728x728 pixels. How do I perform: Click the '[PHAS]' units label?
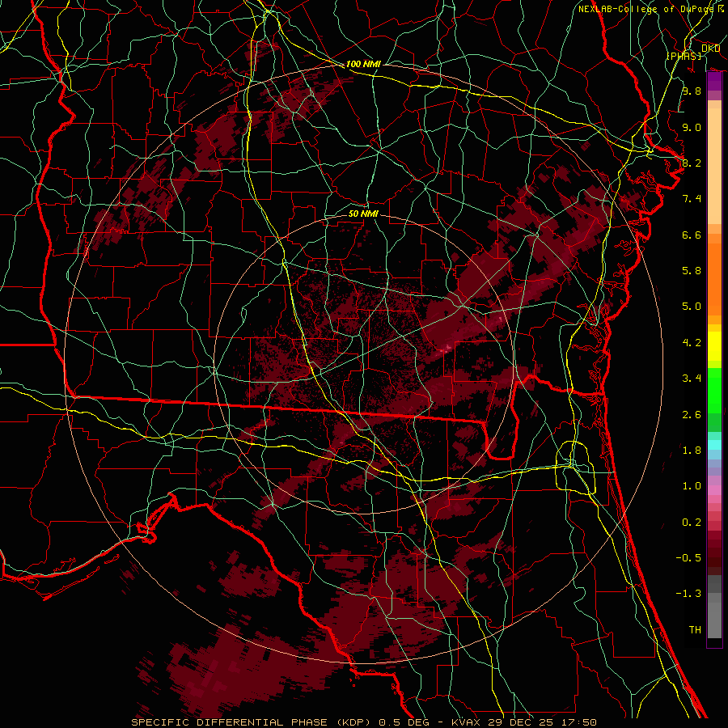click(684, 56)
